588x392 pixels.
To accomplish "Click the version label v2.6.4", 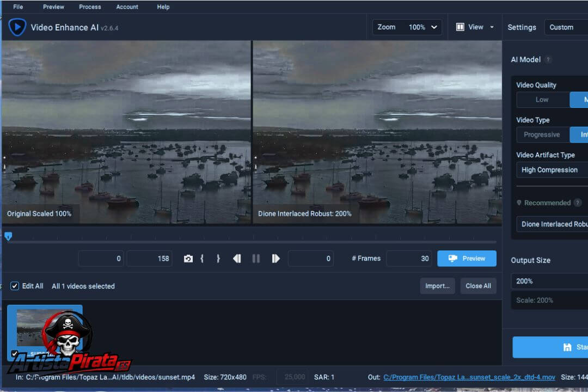I will (109, 28).
